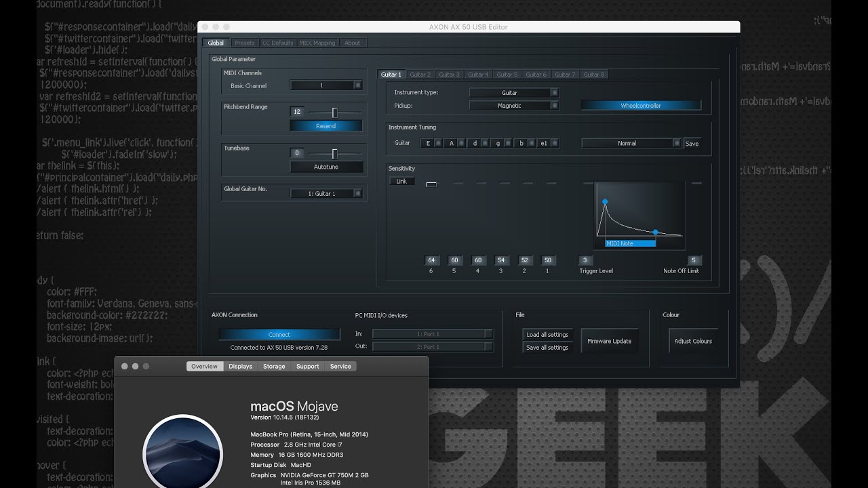868x488 pixels.
Task: Select the note-off point on the envelope curve
Action: click(656, 232)
